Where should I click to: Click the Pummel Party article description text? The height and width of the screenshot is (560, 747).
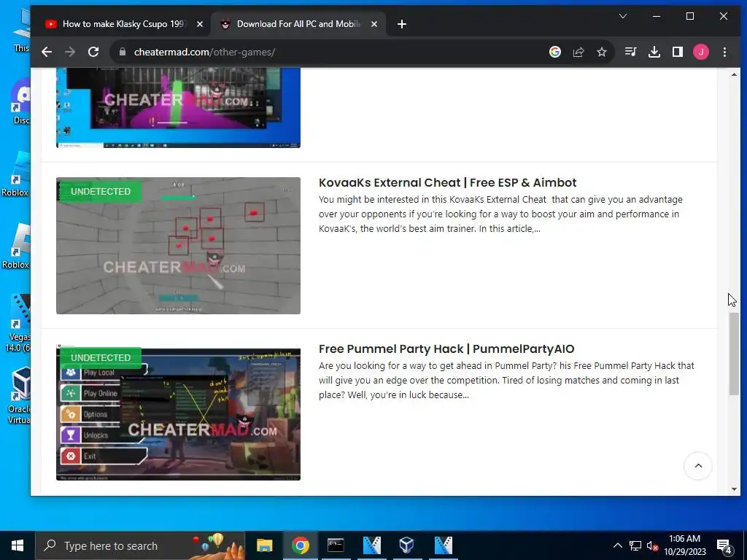pos(506,380)
